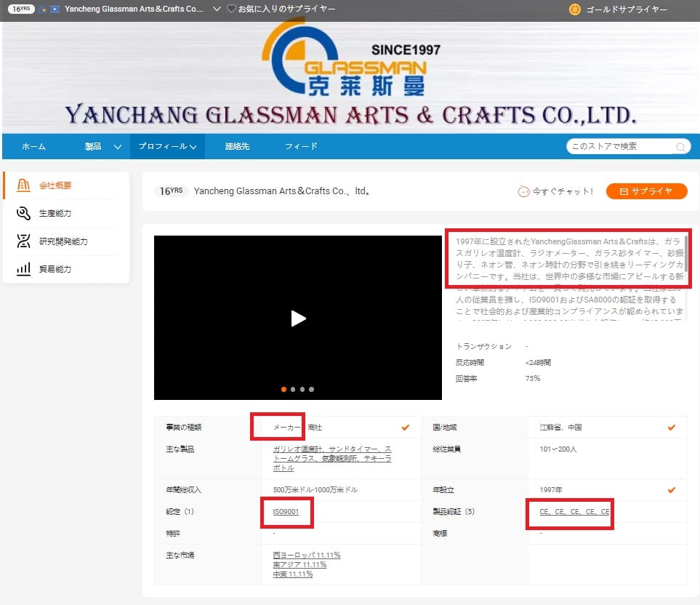Open the 製品 tab
Image resolution: width=700 pixels, height=605 pixels.
point(93,146)
